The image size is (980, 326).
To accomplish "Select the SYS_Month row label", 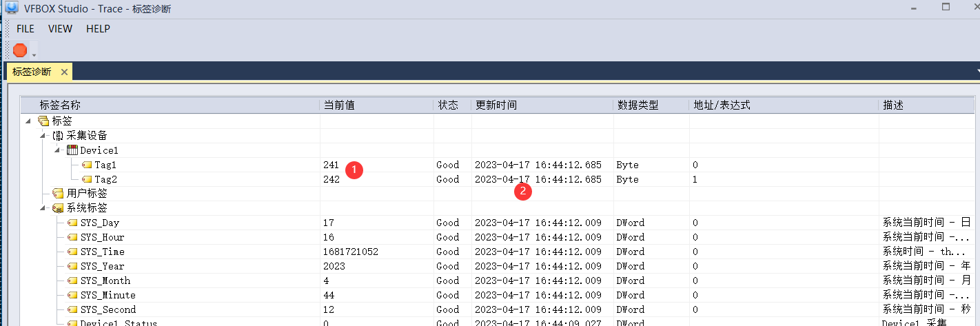I will [105, 281].
